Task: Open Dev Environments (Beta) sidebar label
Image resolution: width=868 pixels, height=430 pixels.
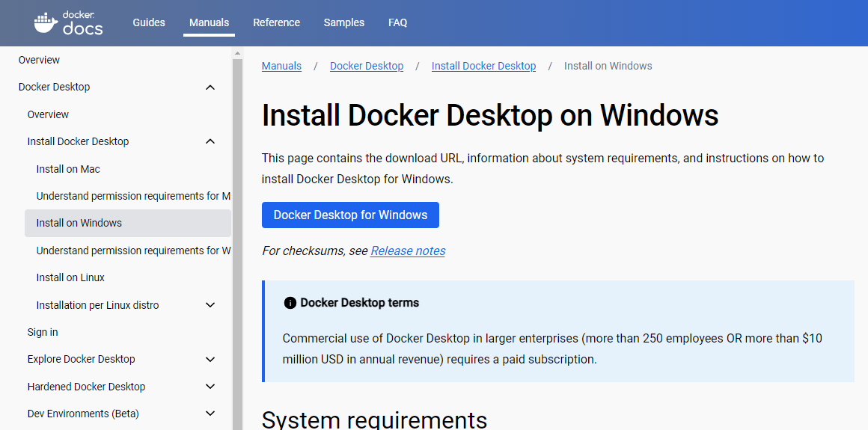Action: coord(83,414)
